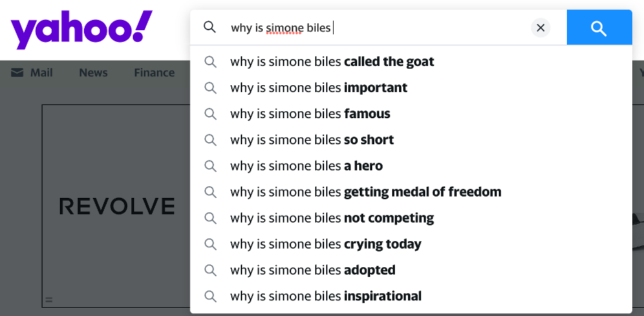Click the Yahoo logo

(81, 30)
